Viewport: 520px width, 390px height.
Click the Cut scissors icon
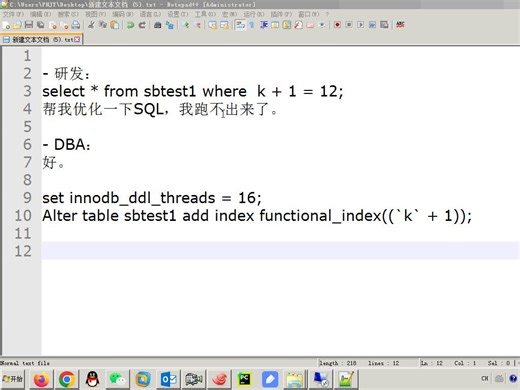(x=91, y=25)
